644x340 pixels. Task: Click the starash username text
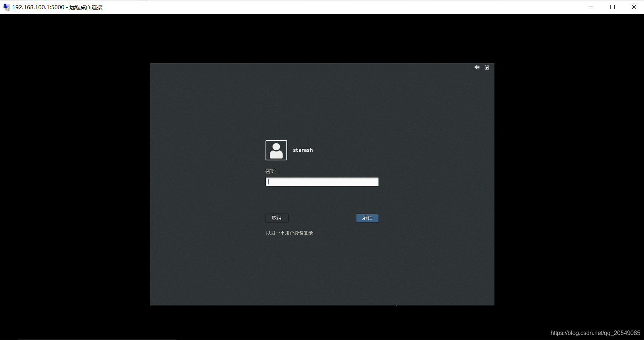[303, 150]
